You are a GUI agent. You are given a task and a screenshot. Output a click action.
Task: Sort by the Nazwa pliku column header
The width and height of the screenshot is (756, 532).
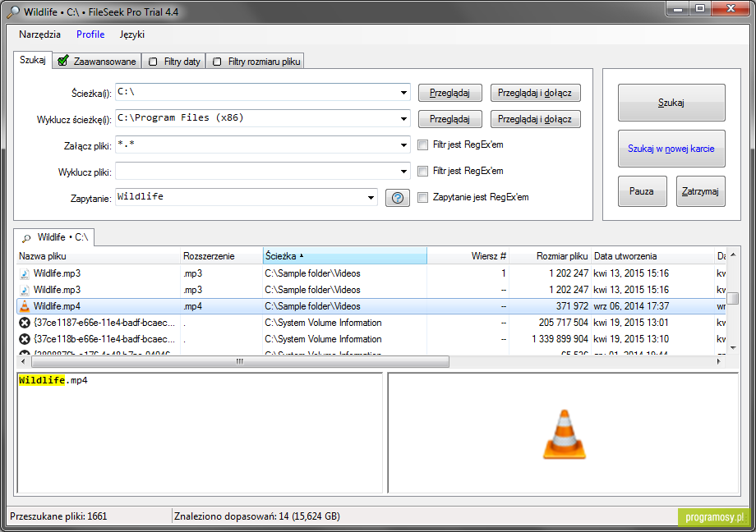(99, 256)
